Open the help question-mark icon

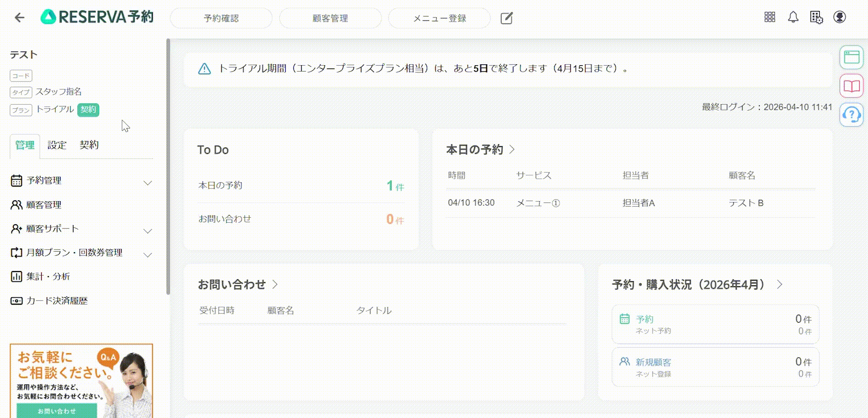tap(851, 114)
